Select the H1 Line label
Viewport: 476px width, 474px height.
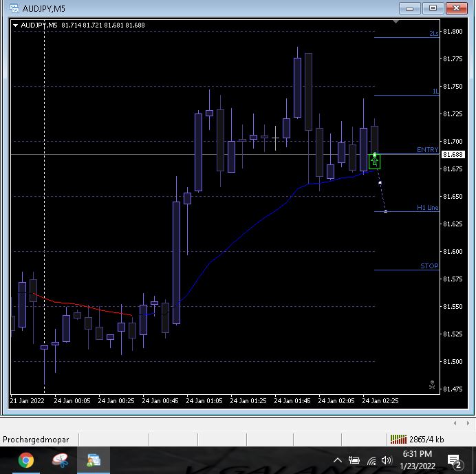(427, 207)
